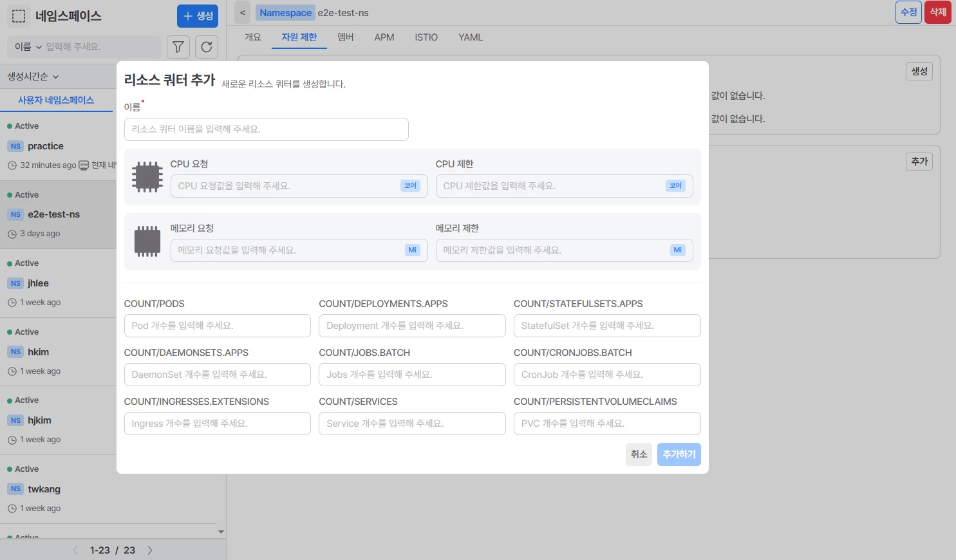Click the COUNT/PODS input field
Screen dimensions: 956x560
(218, 326)
